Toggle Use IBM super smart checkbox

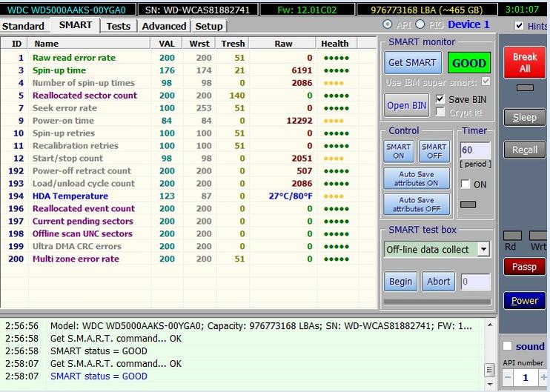486,82
